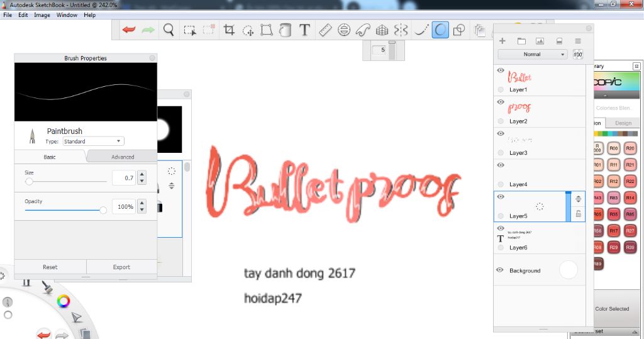
Task: Enable the Ruler guide
Action: (325, 30)
